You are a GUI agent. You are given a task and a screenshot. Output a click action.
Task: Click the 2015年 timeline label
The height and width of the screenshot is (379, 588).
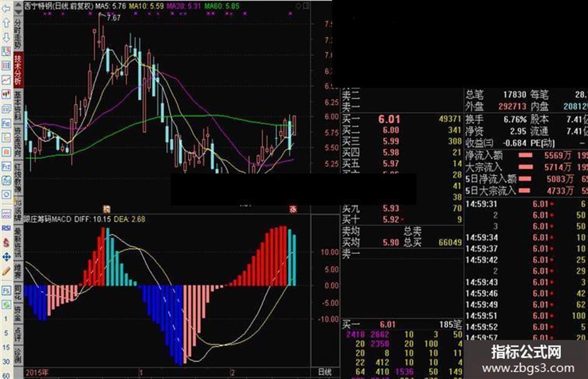pos(37,373)
